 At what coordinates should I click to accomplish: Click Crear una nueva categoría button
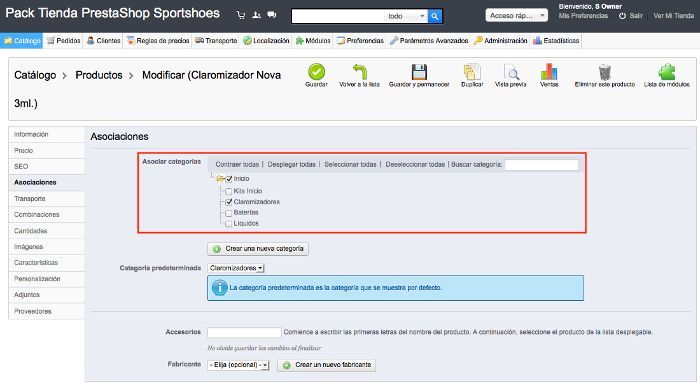click(x=258, y=249)
